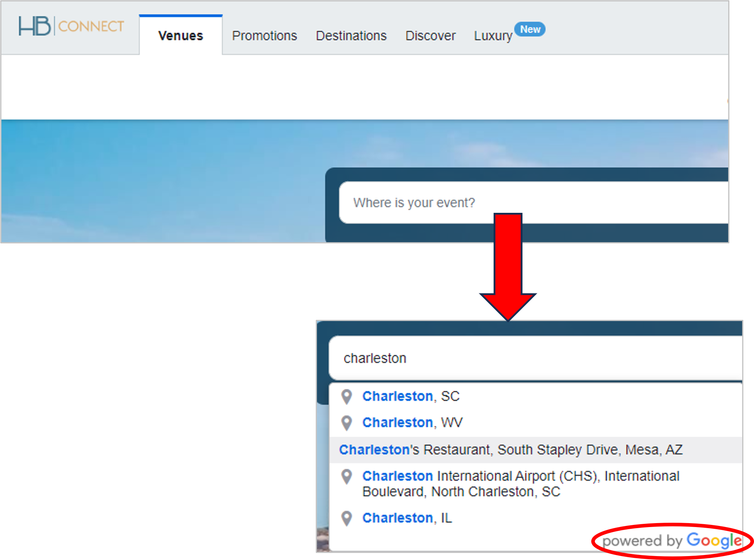Select the Charleston, SC suggestion
Image resolution: width=754 pixels, height=560 pixels.
pos(411,397)
